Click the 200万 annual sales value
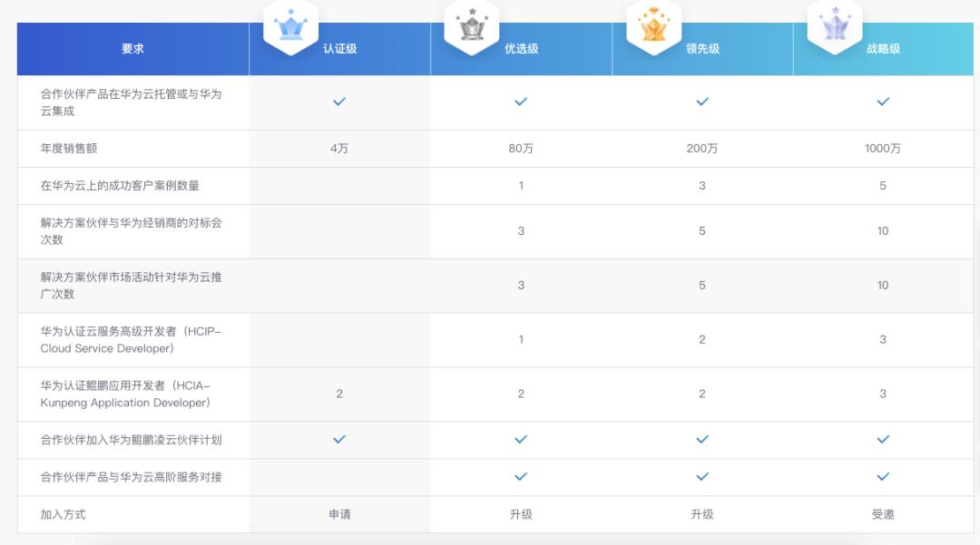 tap(702, 149)
